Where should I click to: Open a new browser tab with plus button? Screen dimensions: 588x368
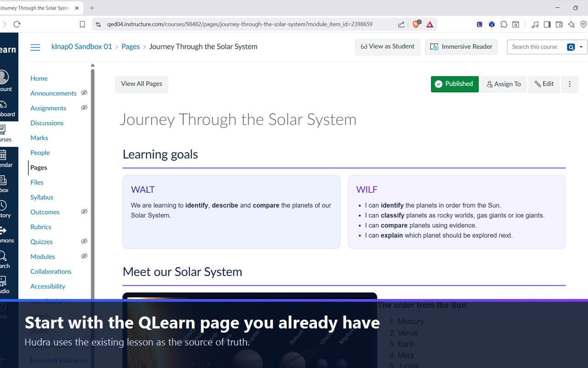(x=92, y=8)
